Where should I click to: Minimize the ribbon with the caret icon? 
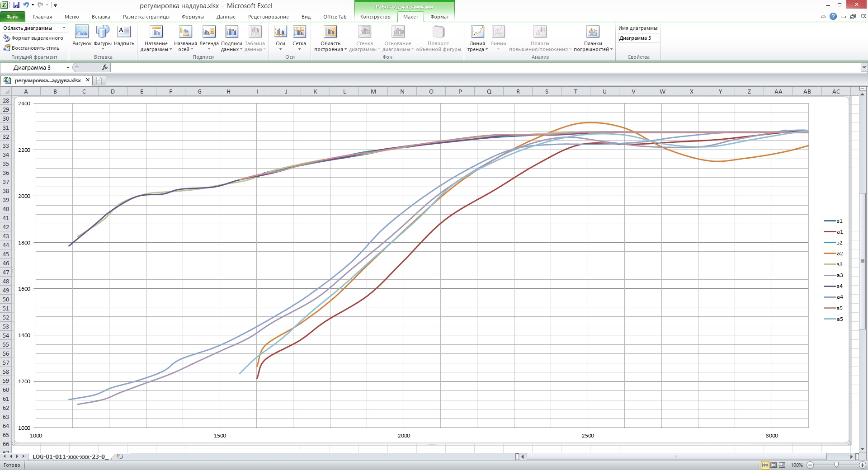823,17
